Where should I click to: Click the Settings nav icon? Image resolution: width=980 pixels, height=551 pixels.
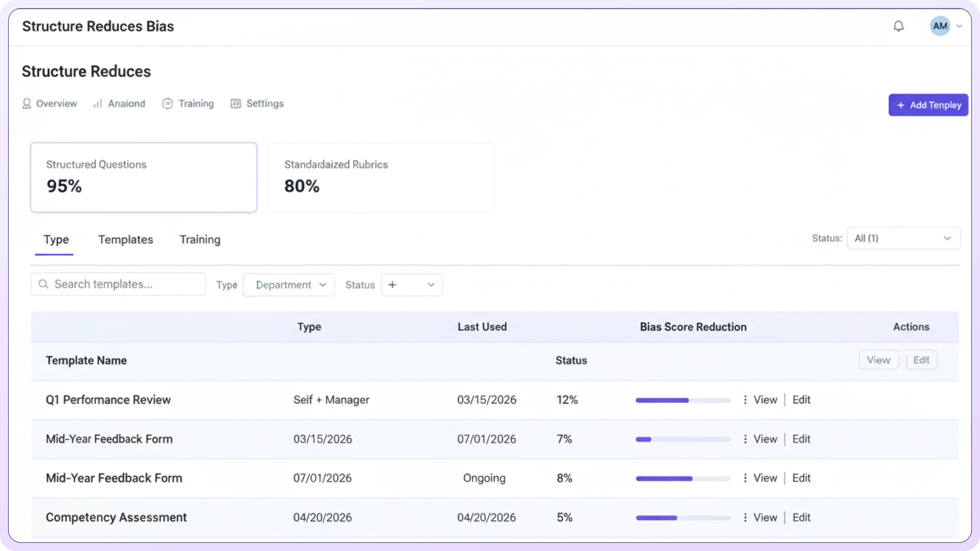(x=236, y=103)
